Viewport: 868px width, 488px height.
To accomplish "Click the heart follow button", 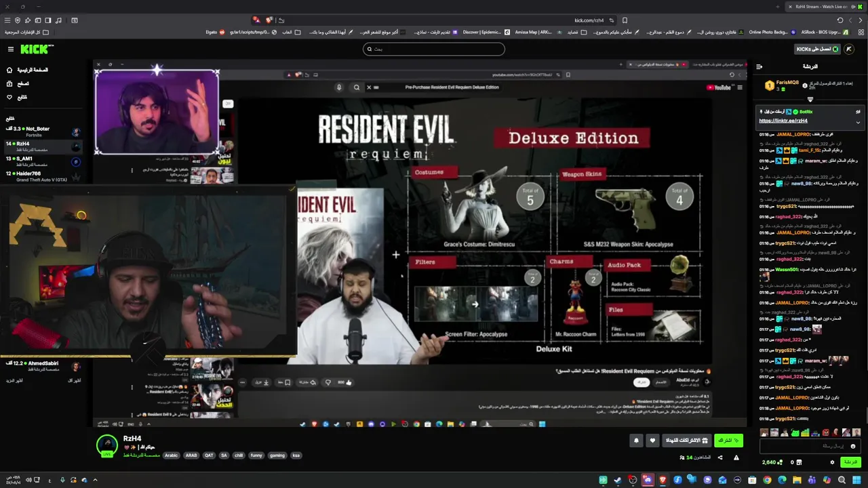I will click(652, 441).
